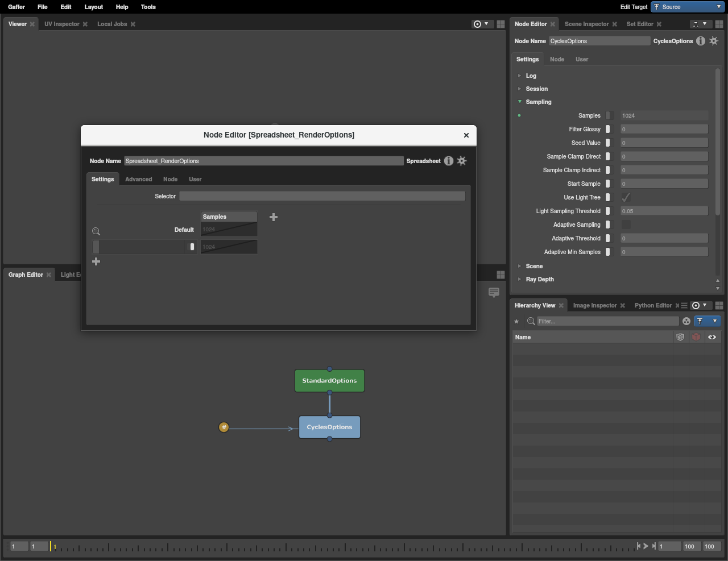The image size is (728, 561).
Task: Click the search magnifier in the spreadsheet dialog
Action: (x=96, y=231)
